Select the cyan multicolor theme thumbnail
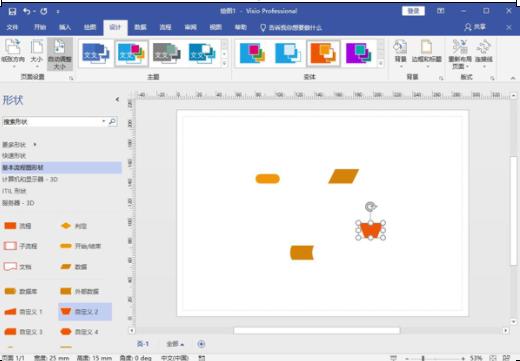 tap(131, 53)
